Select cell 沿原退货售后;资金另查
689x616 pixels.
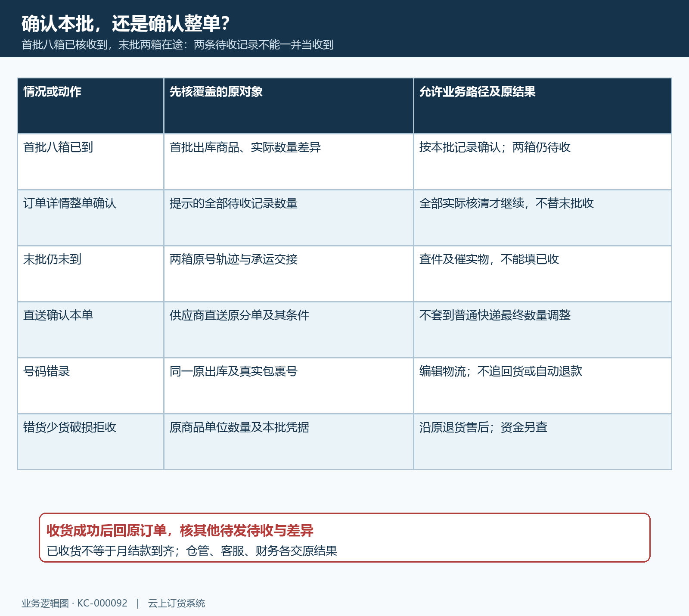543,442
